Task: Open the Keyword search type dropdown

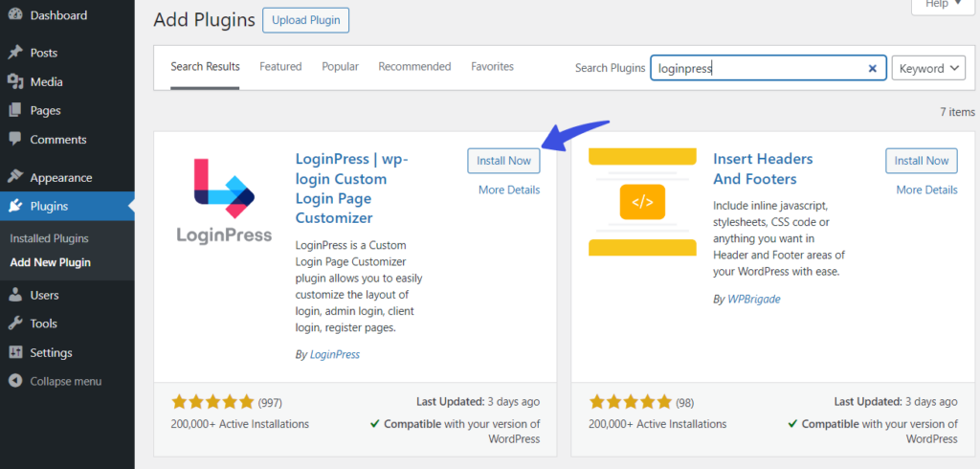Action: pyautogui.click(x=928, y=68)
